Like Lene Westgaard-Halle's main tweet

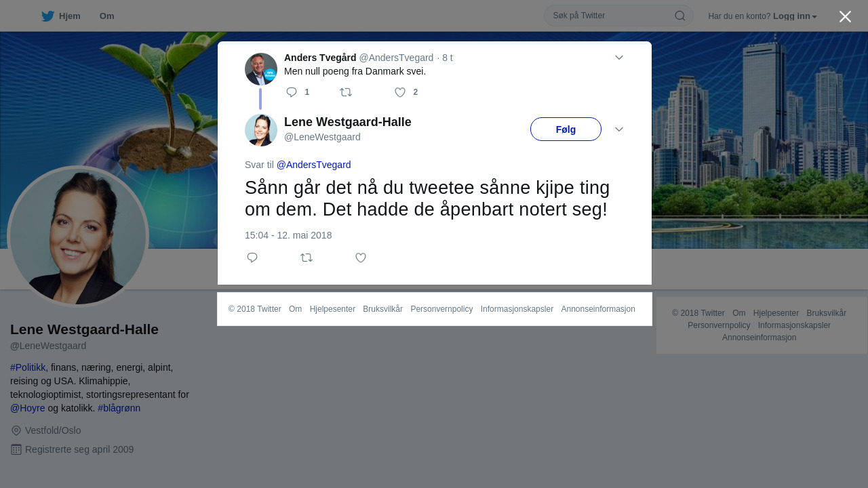point(361,258)
